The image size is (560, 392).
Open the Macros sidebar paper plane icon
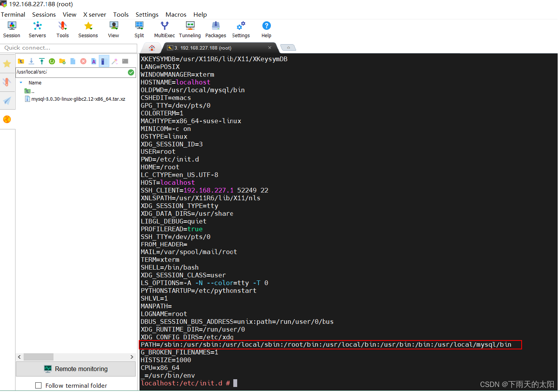8,101
